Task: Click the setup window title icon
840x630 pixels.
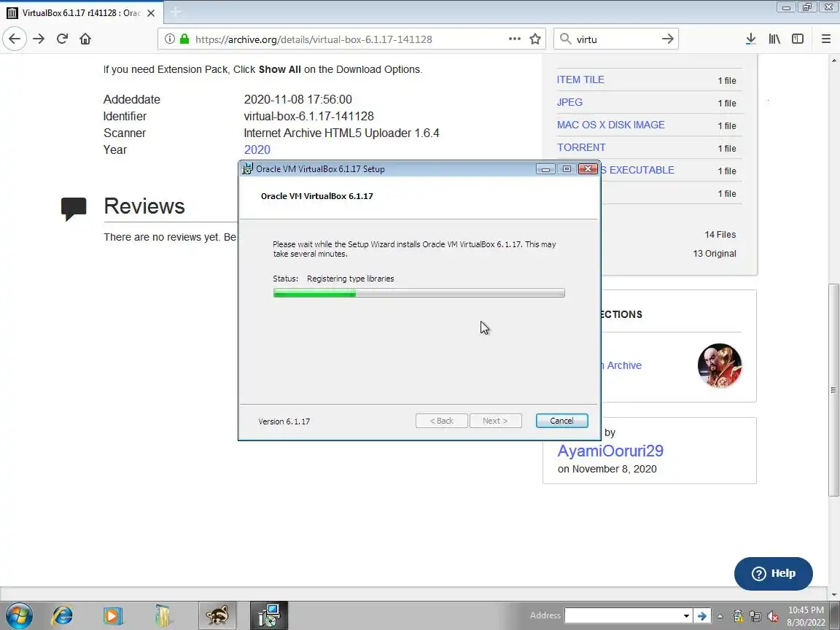Action: pos(247,168)
